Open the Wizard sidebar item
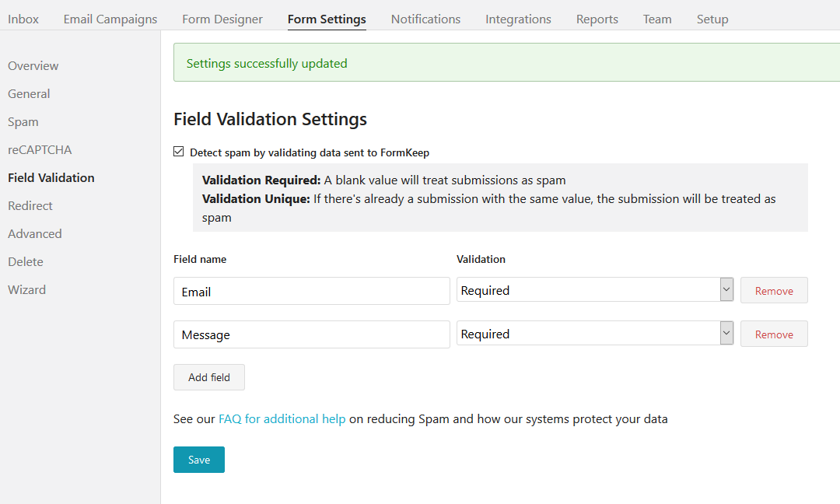Viewport: 840px width, 504px height. [26, 289]
